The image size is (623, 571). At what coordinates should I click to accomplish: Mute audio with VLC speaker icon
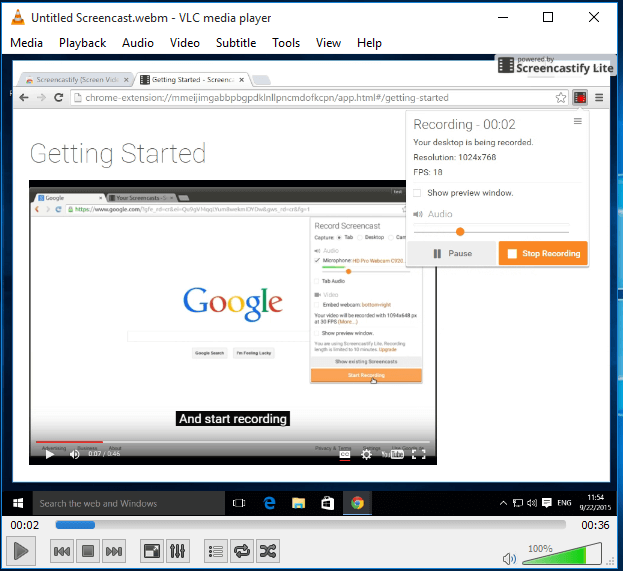(509, 559)
